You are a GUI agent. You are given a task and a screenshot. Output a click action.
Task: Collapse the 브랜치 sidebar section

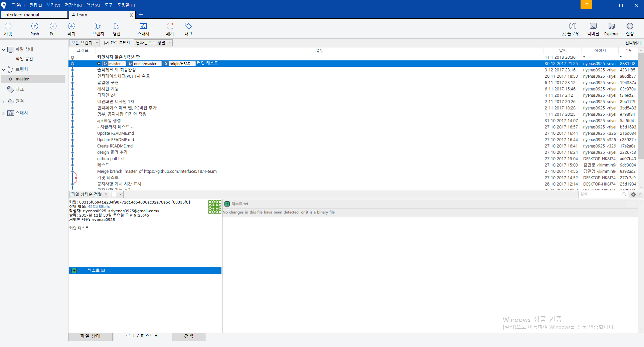pyautogui.click(x=3, y=70)
